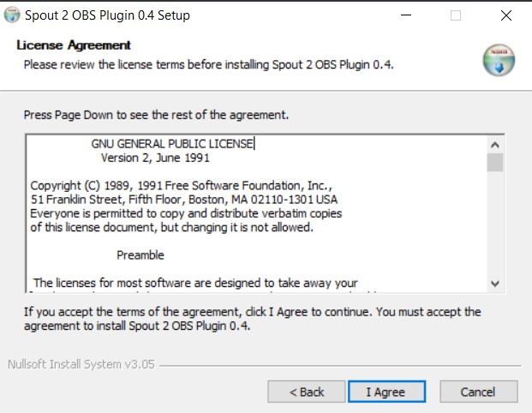Click inside the license agreement text box
The width and height of the screenshot is (532, 413).
[256, 214]
